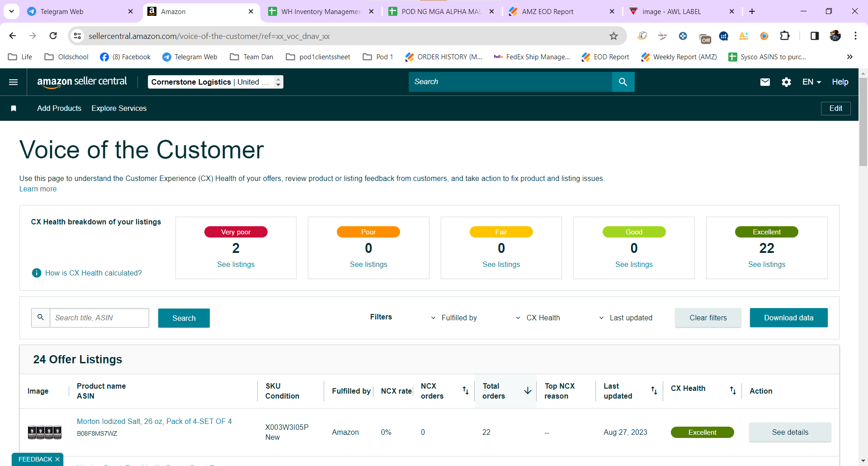Close the Telegram Web tab

[x=131, y=11]
